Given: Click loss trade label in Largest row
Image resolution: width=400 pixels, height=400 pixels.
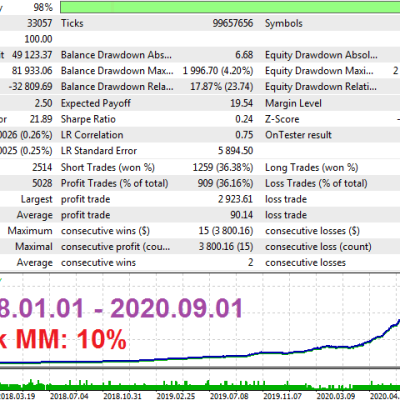Looking at the screenshot, I should click(x=286, y=199).
